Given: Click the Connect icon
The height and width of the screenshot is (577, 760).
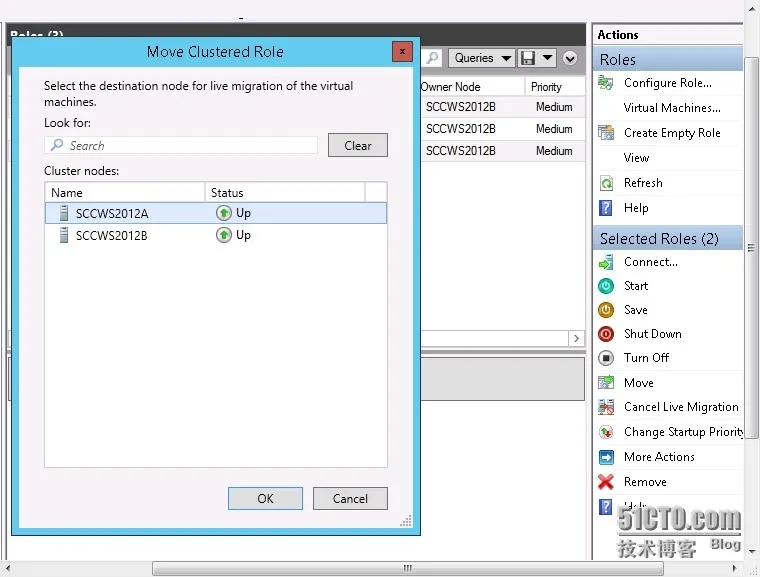Looking at the screenshot, I should (x=605, y=262).
